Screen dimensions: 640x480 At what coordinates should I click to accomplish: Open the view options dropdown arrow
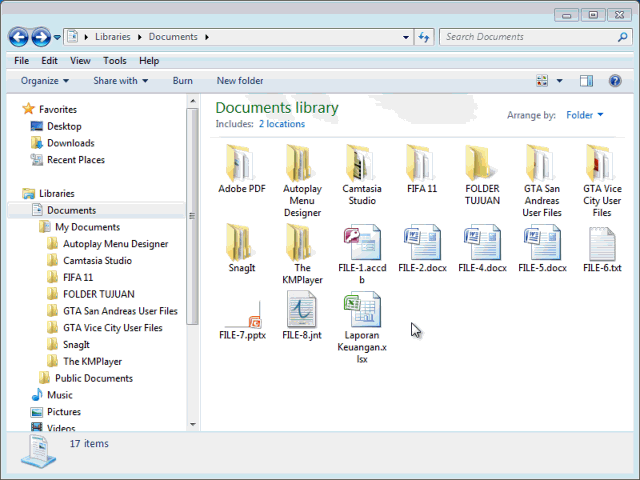tap(560, 81)
